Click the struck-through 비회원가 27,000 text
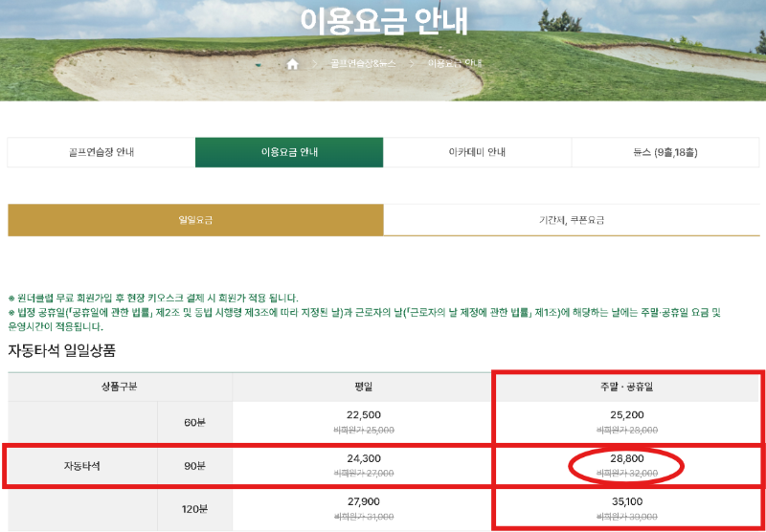This screenshot has width=766, height=532. pos(364,473)
